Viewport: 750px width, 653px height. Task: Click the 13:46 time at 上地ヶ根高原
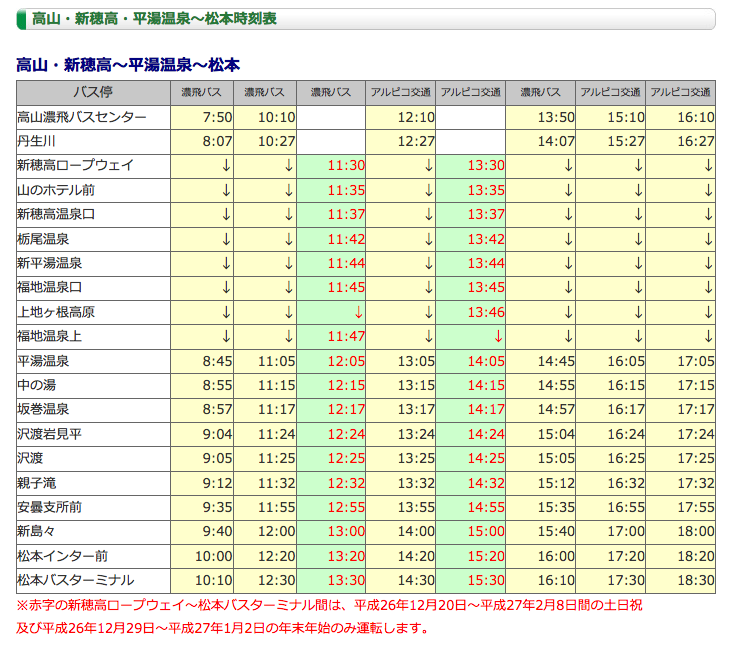(486, 312)
